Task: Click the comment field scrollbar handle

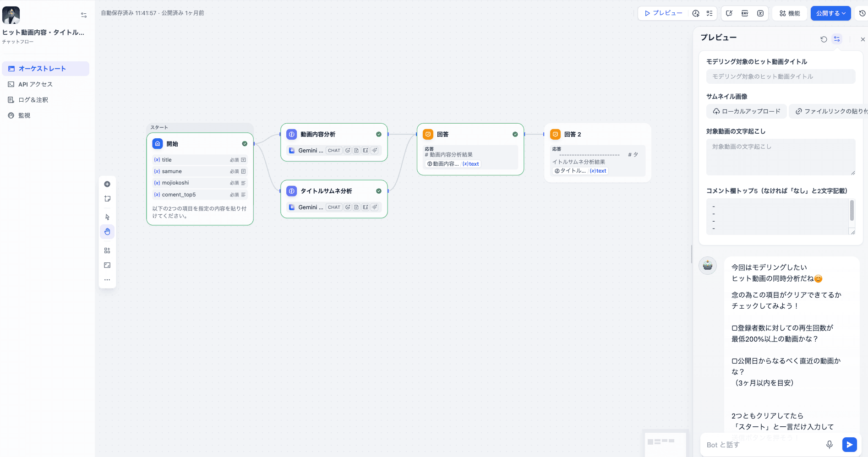Action: tap(852, 211)
